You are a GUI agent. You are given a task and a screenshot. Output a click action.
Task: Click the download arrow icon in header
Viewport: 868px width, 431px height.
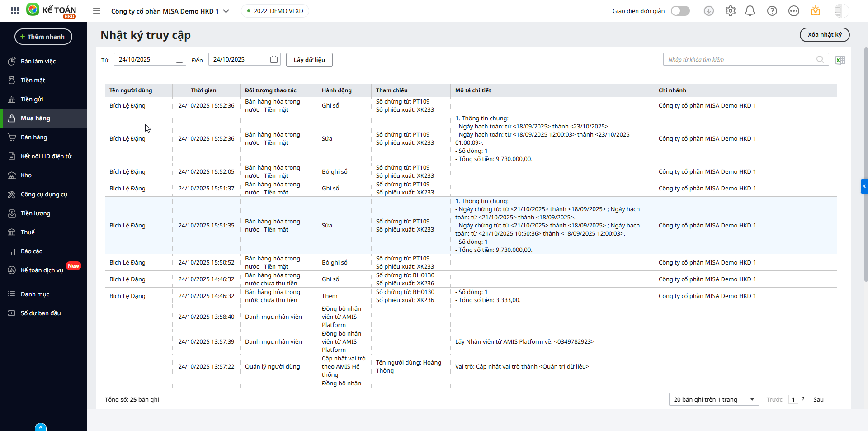click(708, 11)
